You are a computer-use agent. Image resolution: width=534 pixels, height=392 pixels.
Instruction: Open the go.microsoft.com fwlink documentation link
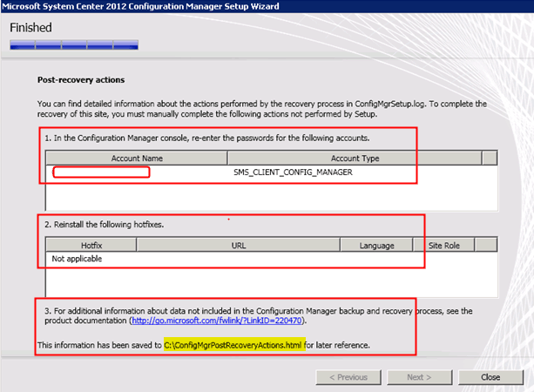tap(217, 321)
